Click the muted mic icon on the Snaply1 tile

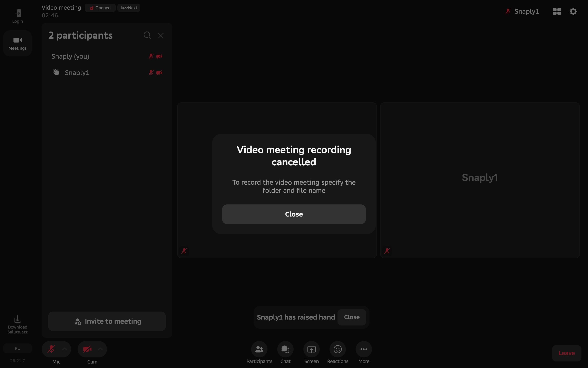tap(387, 251)
